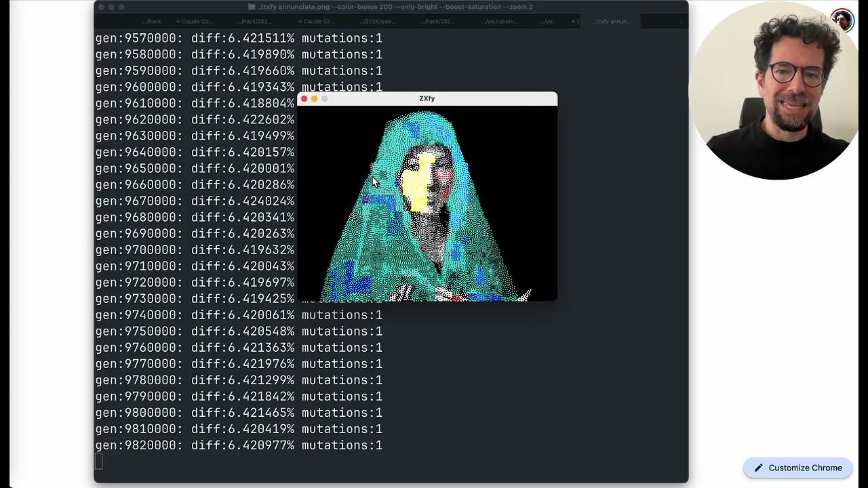Click the line gen:9580000 diff:6.419890%
Screen dimensions: 868x488
click(x=239, y=55)
